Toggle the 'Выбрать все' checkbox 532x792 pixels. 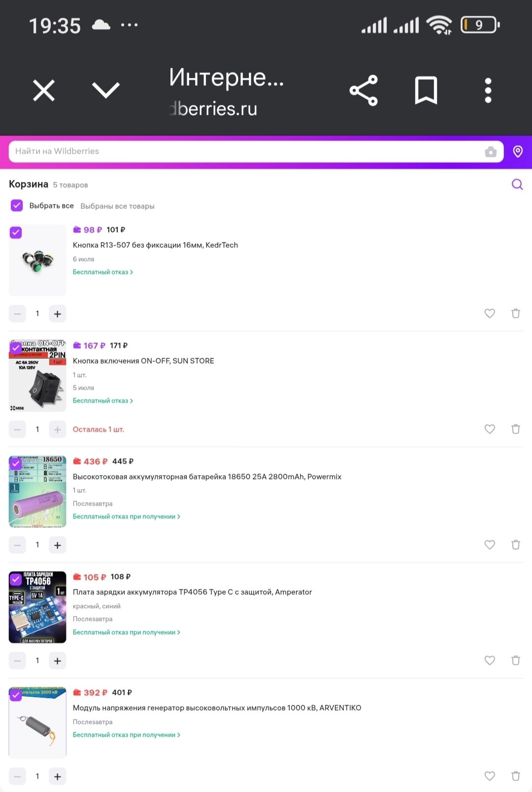17,206
